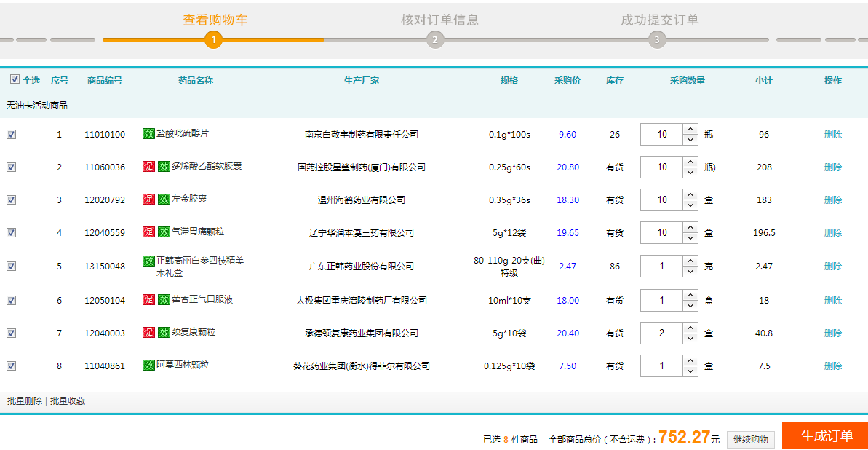Uncheck item 8 阿莫西林颗粒 checkbox
The height and width of the screenshot is (450, 868).
pos(11,366)
